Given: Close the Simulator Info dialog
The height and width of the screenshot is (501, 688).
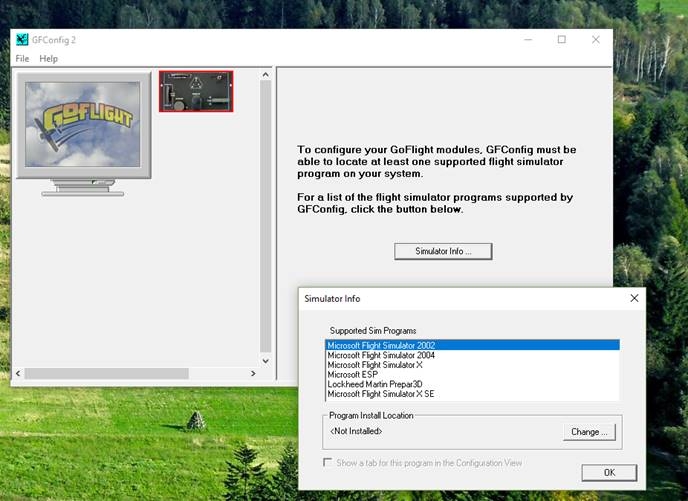Looking at the screenshot, I should [634, 298].
